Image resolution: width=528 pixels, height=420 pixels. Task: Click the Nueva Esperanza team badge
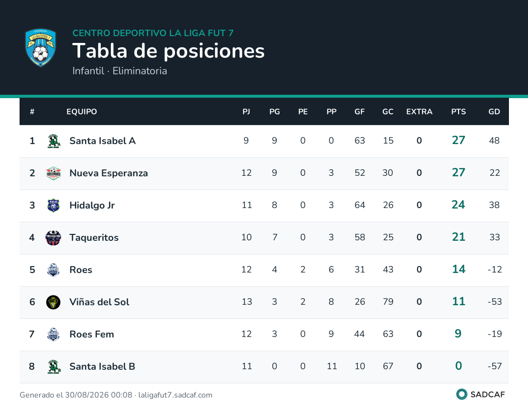point(54,173)
